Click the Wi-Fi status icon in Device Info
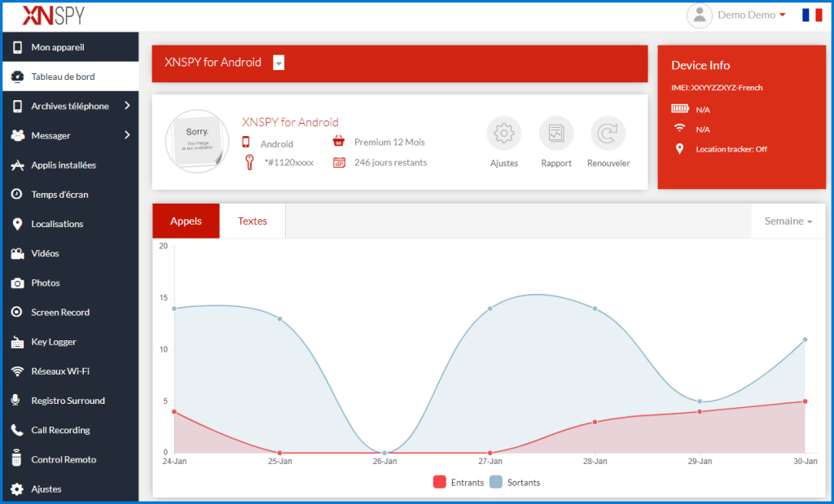The height and width of the screenshot is (504, 834). (x=679, y=128)
